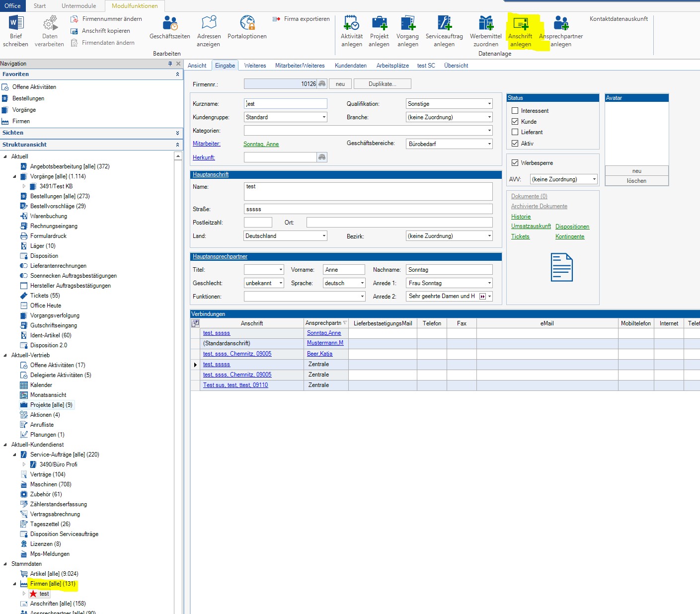700x614 pixels.
Task: Click into the Postleitzahl input field
Action: click(258, 223)
